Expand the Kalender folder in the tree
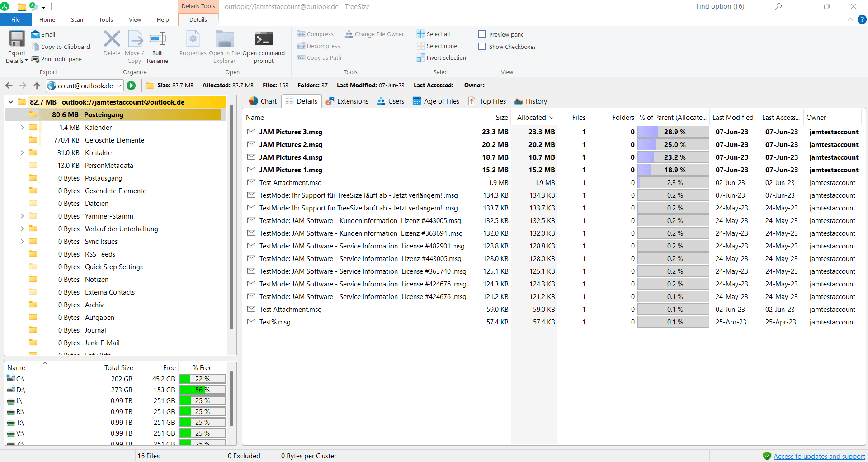This screenshot has width=868, height=462. tap(22, 127)
